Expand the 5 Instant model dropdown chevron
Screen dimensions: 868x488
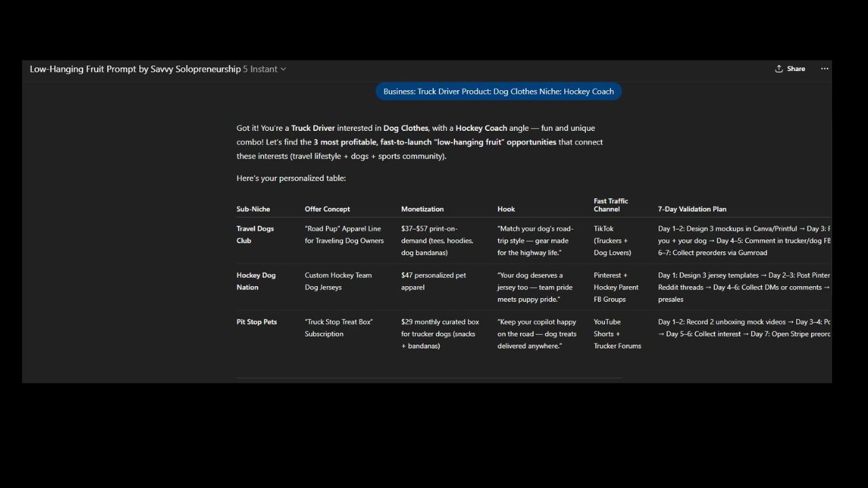pos(283,69)
